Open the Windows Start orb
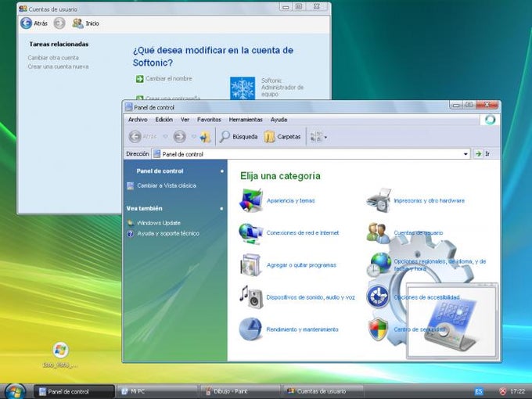Image resolution: width=532 pixels, height=399 pixels. (15, 391)
